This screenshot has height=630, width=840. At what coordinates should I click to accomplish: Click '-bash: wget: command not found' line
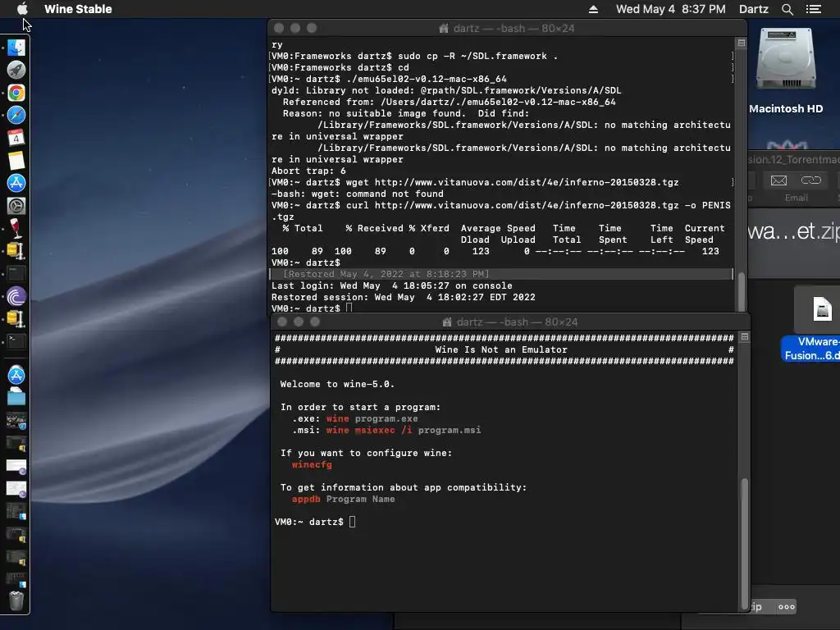click(x=358, y=194)
